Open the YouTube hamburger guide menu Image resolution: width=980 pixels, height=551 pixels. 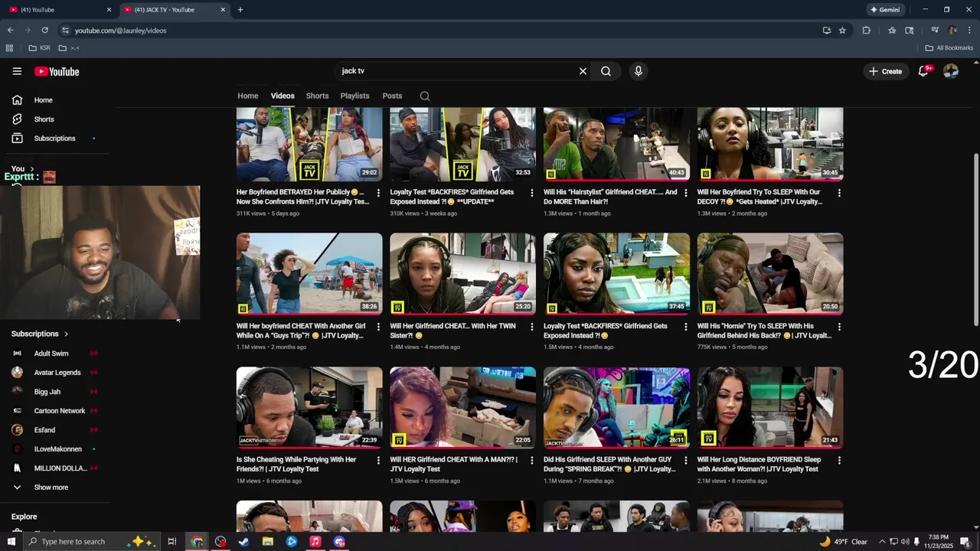17,71
